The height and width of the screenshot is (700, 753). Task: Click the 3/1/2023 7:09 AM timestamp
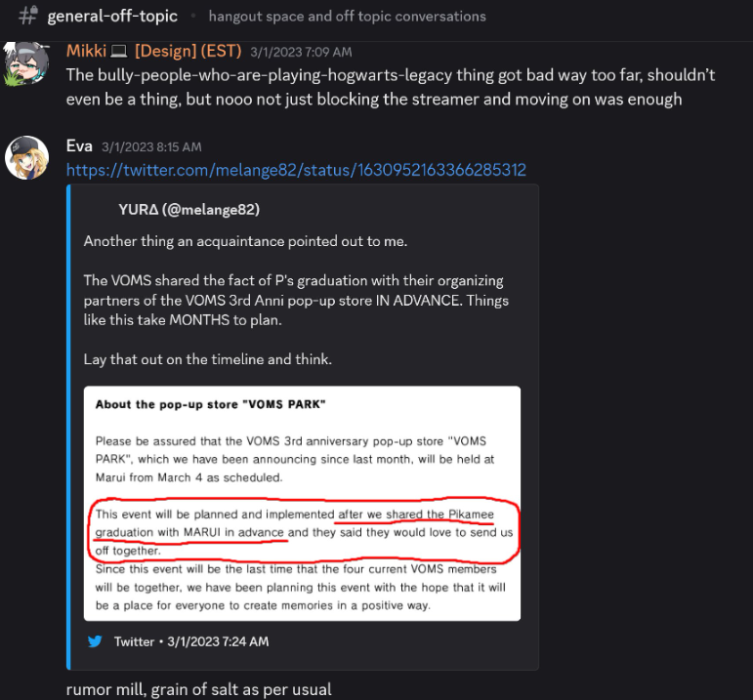301,52
